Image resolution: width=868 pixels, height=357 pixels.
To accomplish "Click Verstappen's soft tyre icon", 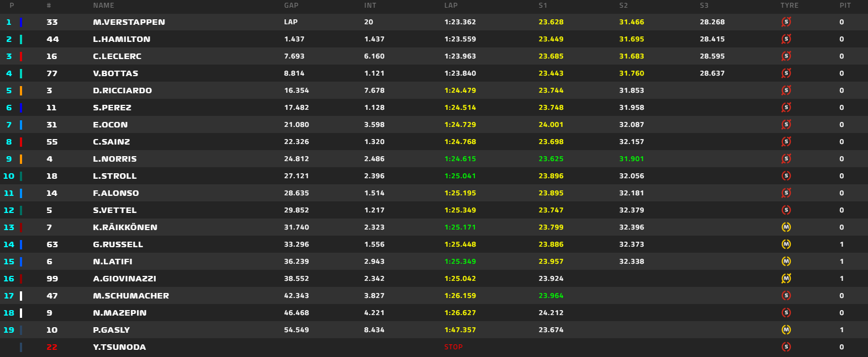I will coord(786,22).
